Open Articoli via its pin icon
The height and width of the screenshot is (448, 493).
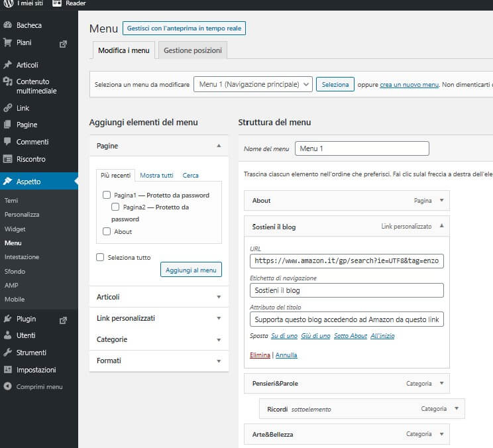point(7,65)
